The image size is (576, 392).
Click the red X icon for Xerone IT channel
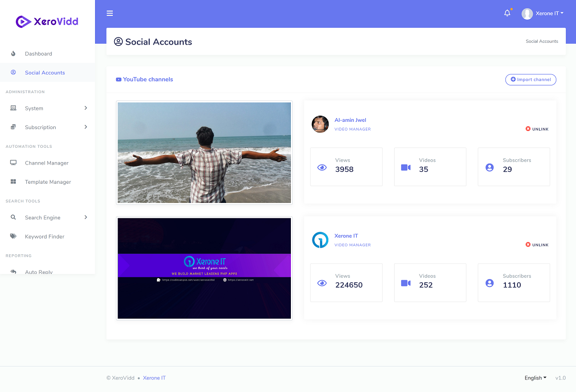[528, 245]
